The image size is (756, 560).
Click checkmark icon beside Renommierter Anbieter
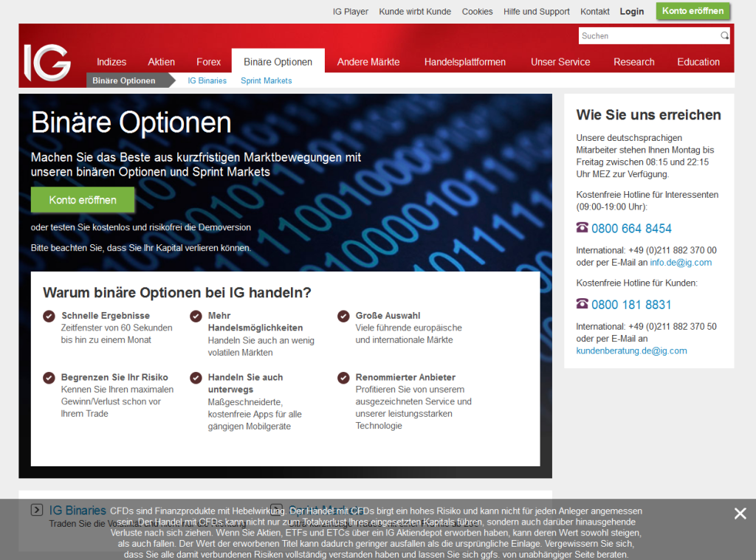tap(343, 378)
